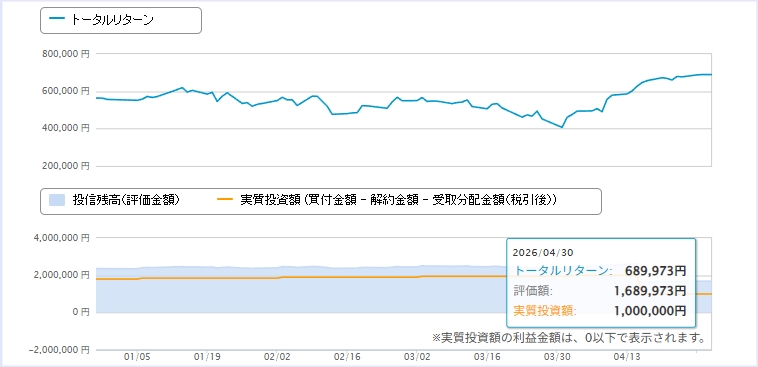Click the total return line's lowest point near 03/30
Screen dimensions: 758x367
tap(562, 127)
